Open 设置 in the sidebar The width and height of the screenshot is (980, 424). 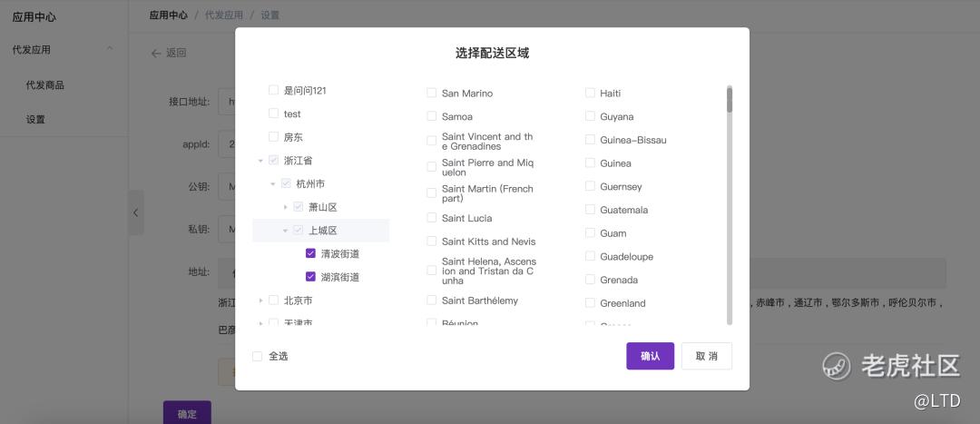click(35, 120)
